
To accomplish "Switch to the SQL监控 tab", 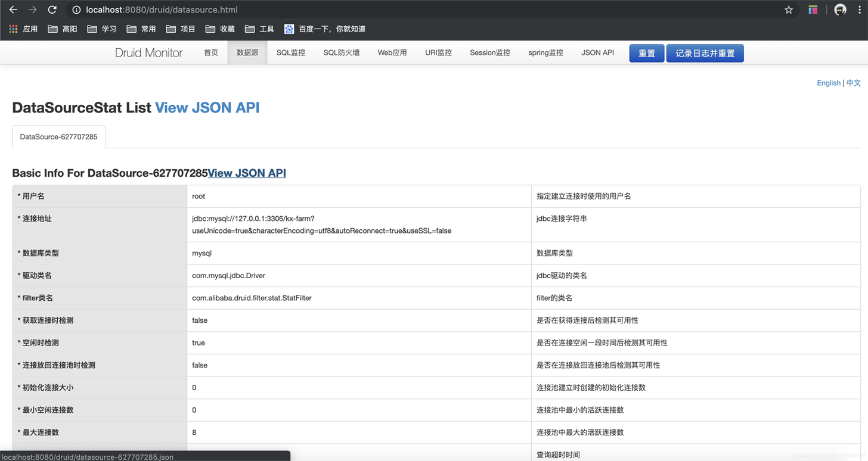I will click(x=290, y=53).
